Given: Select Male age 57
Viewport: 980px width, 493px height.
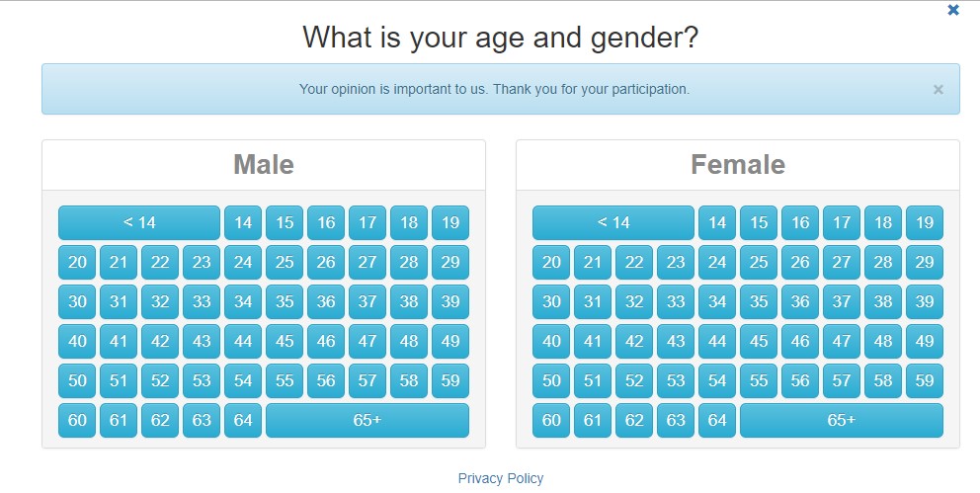Looking at the screenshot, I should pyautogui.click(x=367, y=380).
